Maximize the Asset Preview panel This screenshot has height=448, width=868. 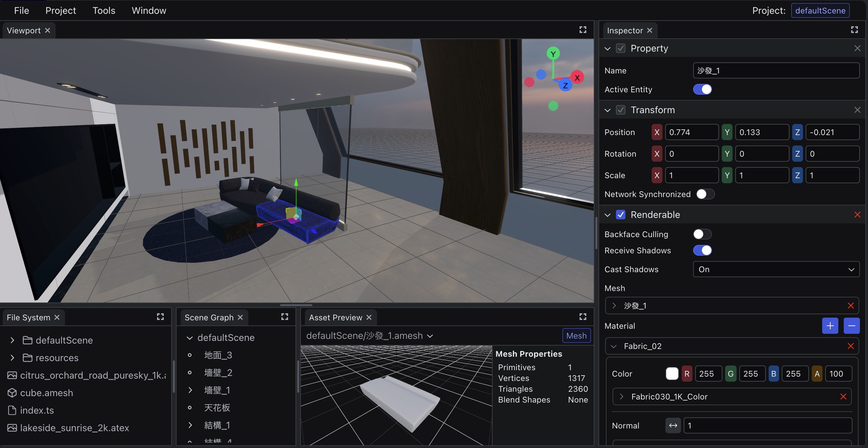583,317
